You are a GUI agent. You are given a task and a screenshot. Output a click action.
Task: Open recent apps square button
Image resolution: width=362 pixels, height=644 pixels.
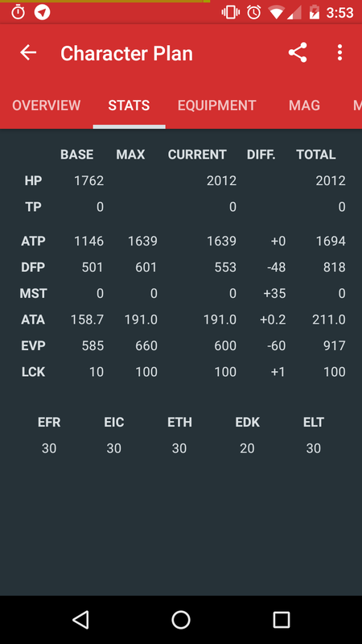[x=281, y=619]
